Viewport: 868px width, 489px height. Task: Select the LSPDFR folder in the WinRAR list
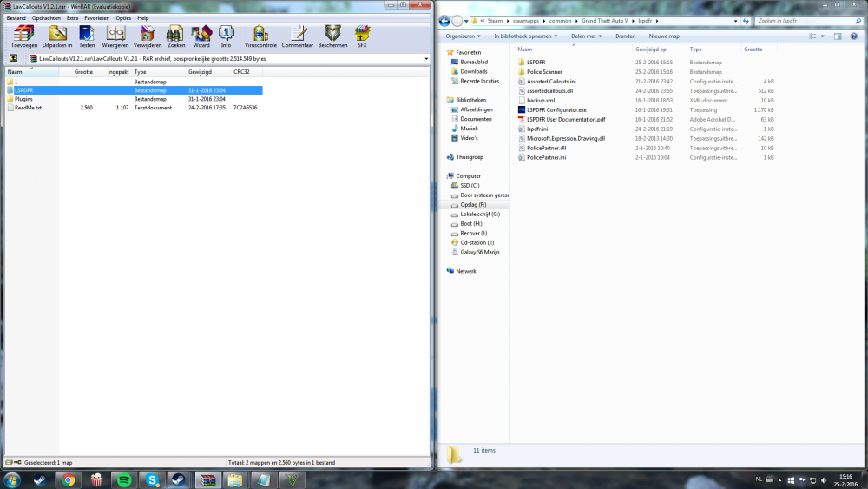(x=135, y=90)
